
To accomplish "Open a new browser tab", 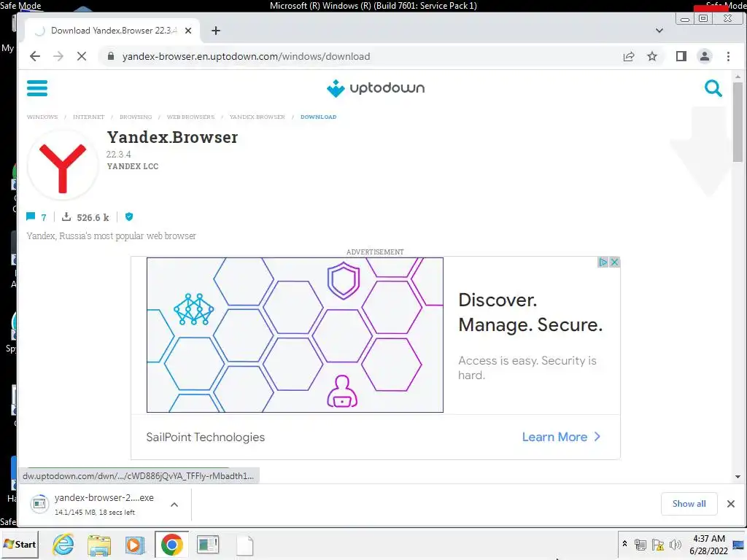I will [216, 31].
